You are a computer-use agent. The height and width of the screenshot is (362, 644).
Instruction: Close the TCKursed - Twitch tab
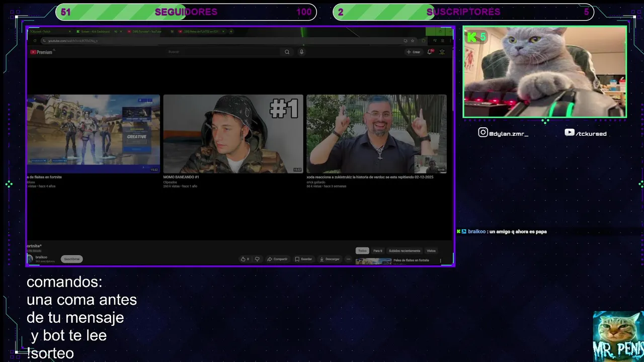(x=70, y=31)
